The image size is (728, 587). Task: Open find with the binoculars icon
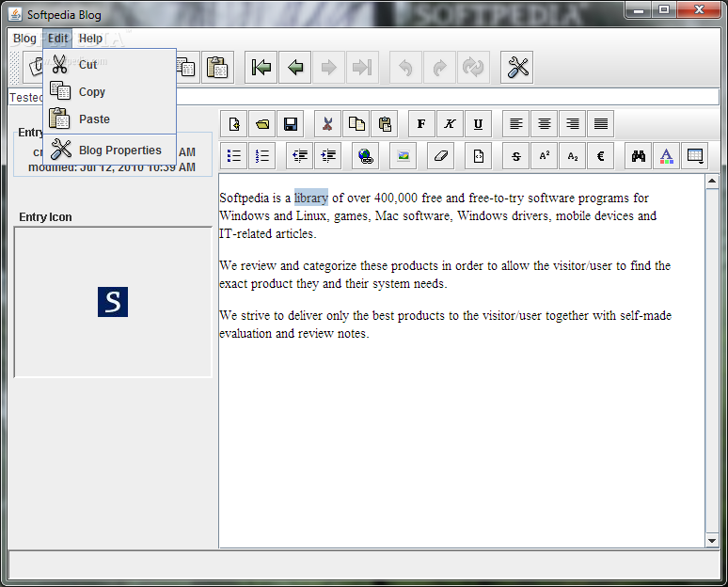[x=639, y=156]
